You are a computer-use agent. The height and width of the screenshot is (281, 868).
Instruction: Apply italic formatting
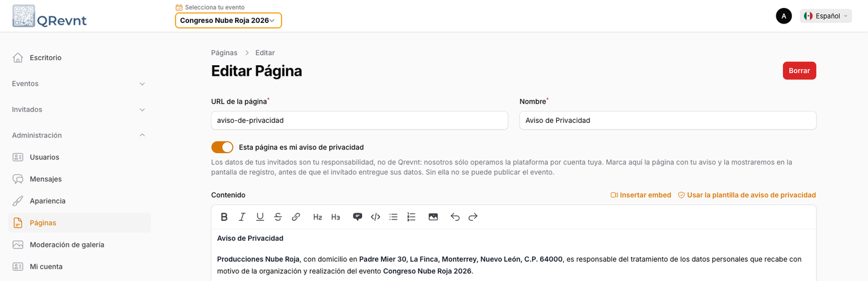(x=242, y=216)
